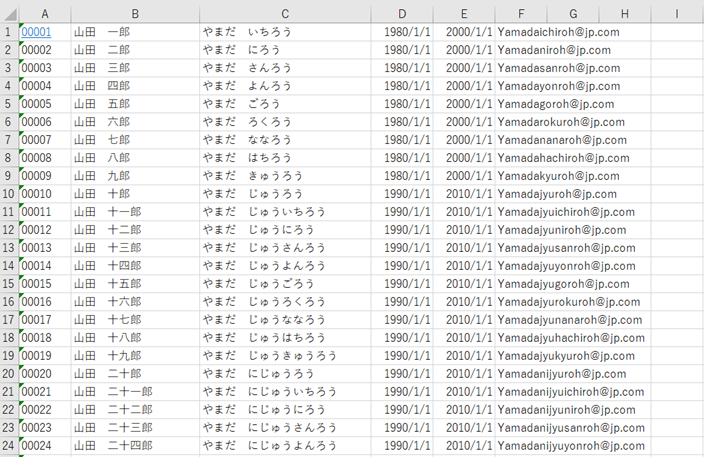Click the reading cell やまだ いちろう
This screenshot has height=457, width=704.
[x=285, y=32]
